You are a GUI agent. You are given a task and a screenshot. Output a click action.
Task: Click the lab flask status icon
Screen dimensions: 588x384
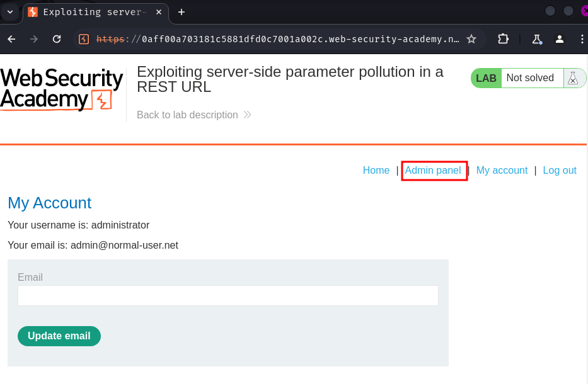pyautogui.click(x=573, y=78)
